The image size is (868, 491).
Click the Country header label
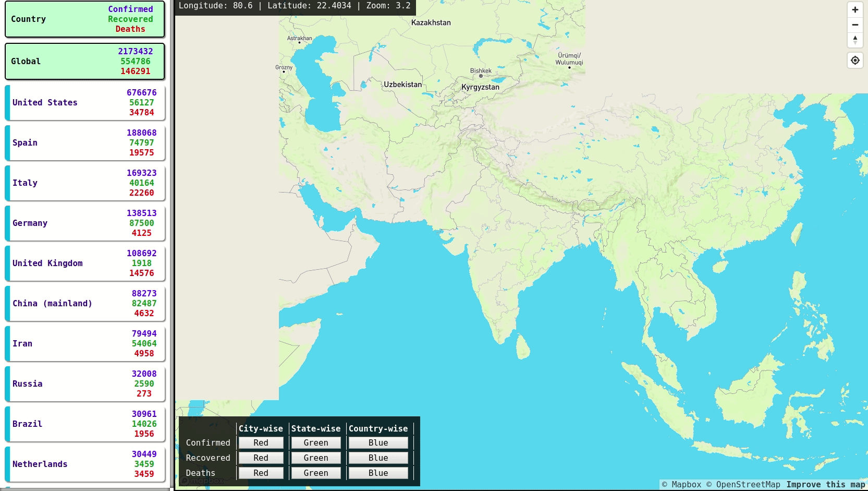click(29, 19)
